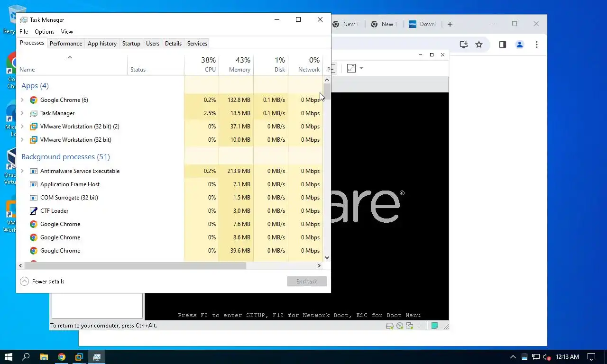Screen dimensions: 607x364
Task: Open muted volume tray icon
Action: 547,357
